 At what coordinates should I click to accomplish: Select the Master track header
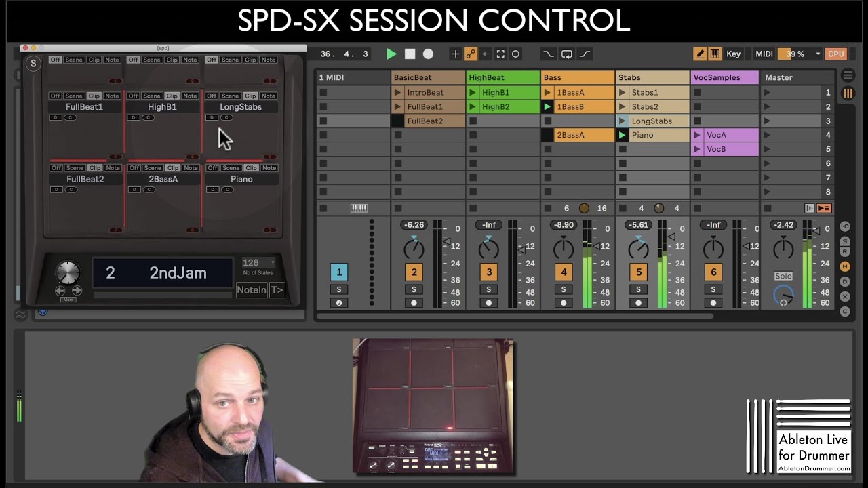[x=798, y=77]
